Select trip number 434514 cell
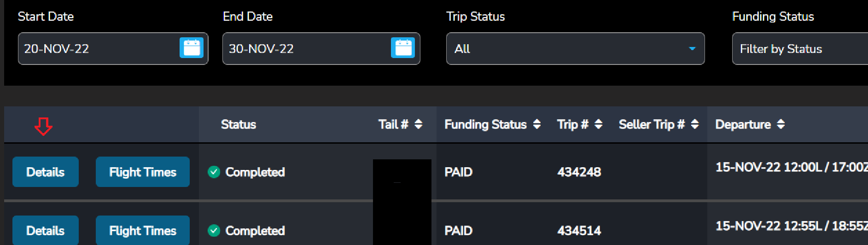 tap(579, 230)
